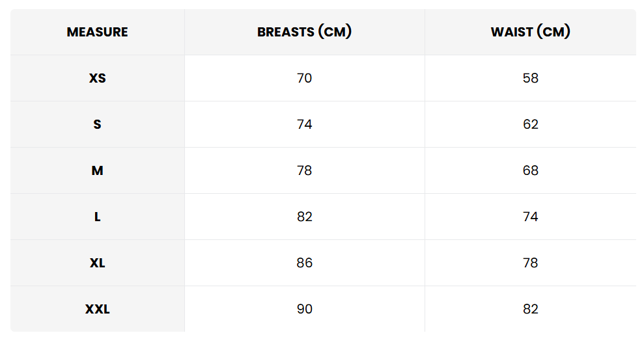The width and height of the screenshot is (644, 348).
Task: Select the XL size row label
Action: (x=97, y=263)
